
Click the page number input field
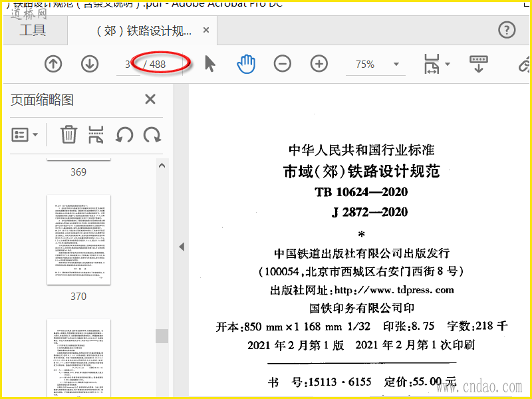click(x=128, y=65)
